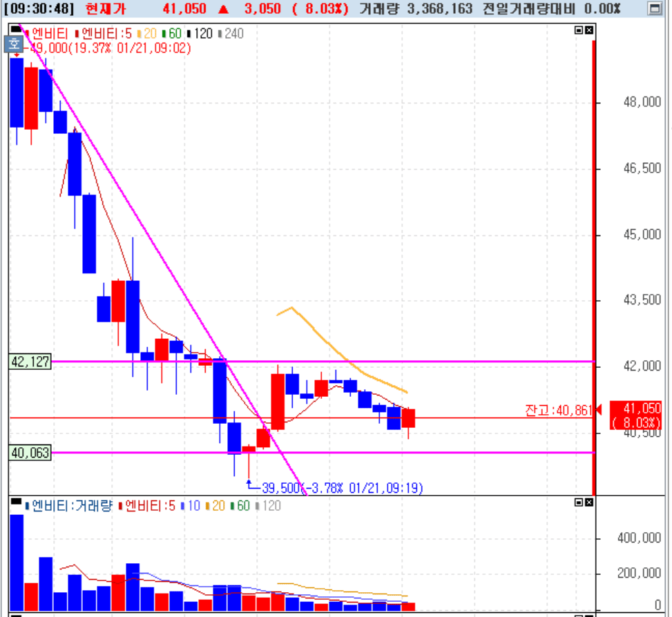The image size is (672, 617).
Task: Close the volume panel
Action: [589, 502]
